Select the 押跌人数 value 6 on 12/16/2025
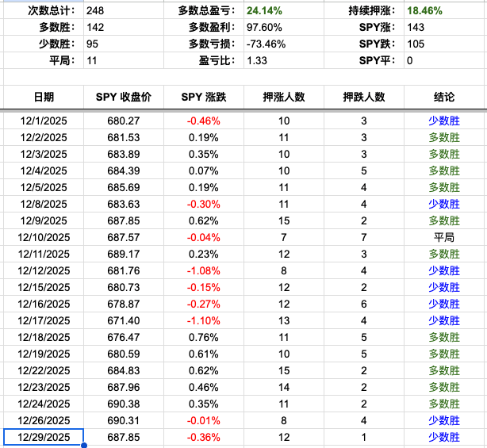Screen dimensions: 487x448 (364, 304)
